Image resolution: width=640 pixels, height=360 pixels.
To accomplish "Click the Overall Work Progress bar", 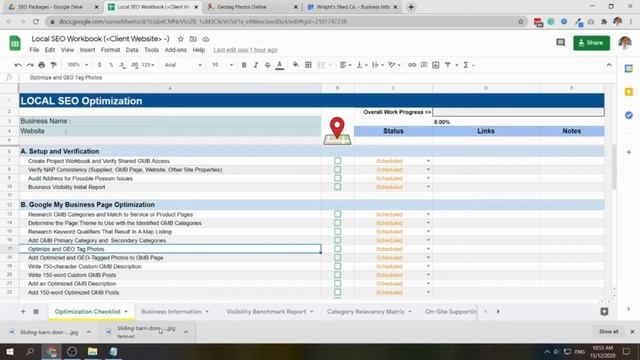I will pyautogui.click(x=518, y=112).
